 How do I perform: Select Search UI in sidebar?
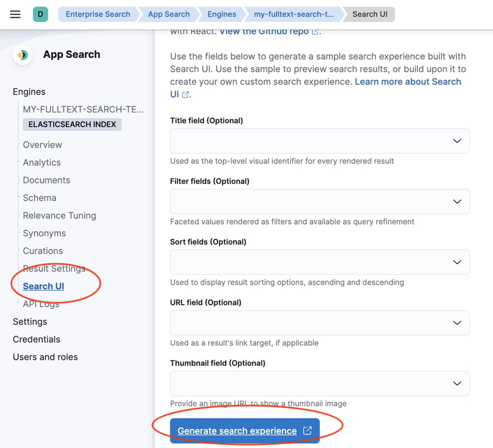click(44, 286)
